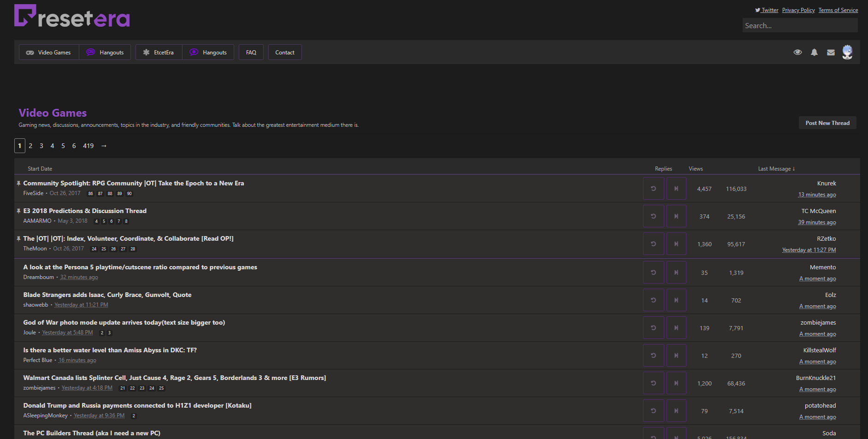Go to page 3 of threads
868x439 pixels.
click(x=41, y=146)
